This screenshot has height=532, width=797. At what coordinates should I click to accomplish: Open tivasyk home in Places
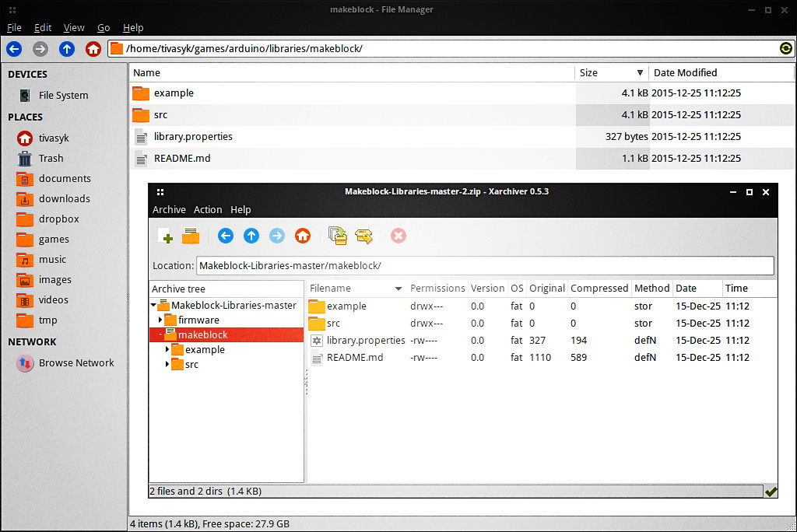44,138
